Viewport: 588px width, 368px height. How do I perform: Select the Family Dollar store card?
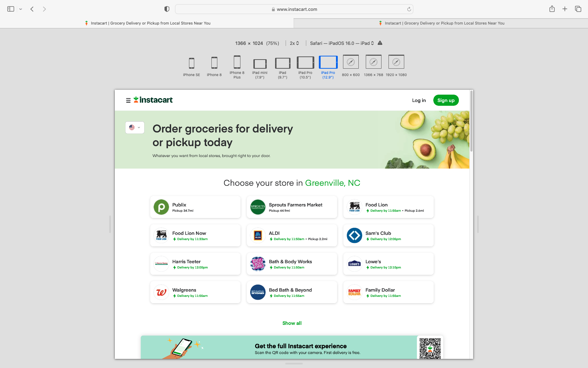click(388, 292)
